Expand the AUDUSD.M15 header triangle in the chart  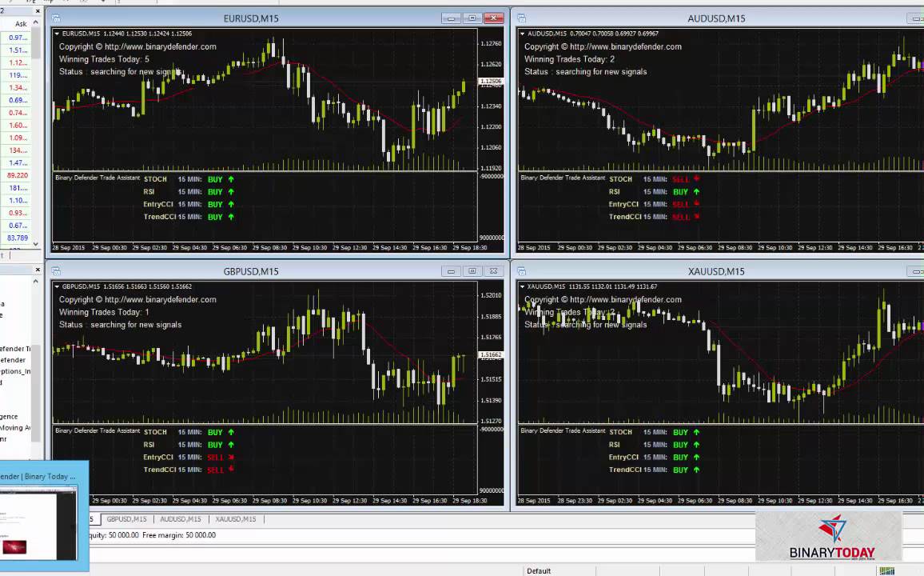click(523, 34)
